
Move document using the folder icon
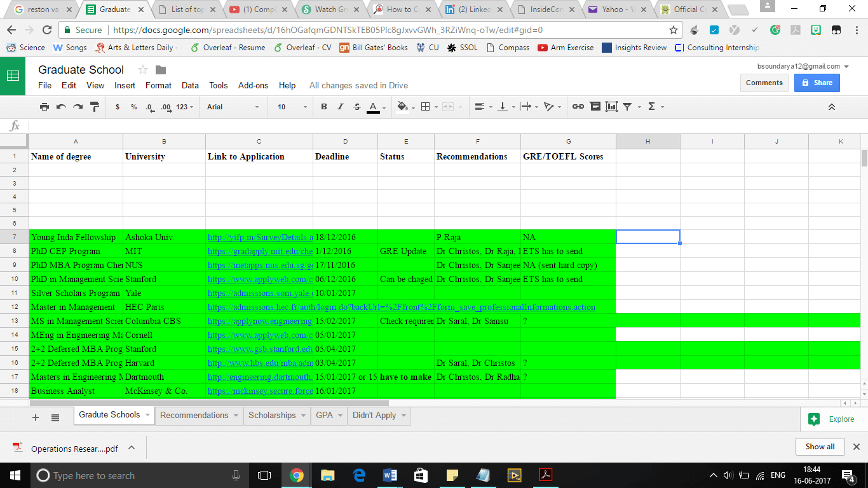point(161,70)
